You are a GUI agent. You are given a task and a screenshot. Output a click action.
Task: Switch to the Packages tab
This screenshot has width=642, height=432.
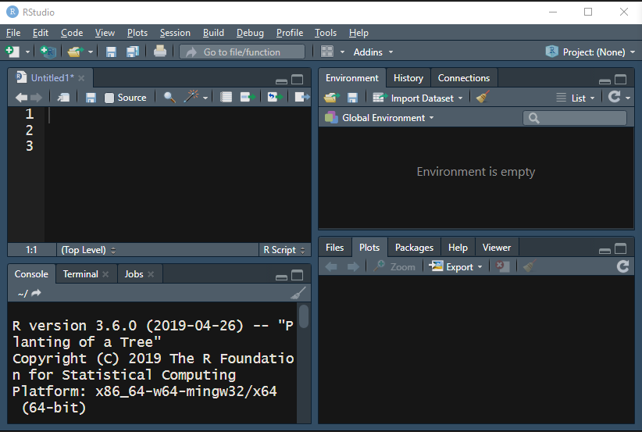[414, 247]
